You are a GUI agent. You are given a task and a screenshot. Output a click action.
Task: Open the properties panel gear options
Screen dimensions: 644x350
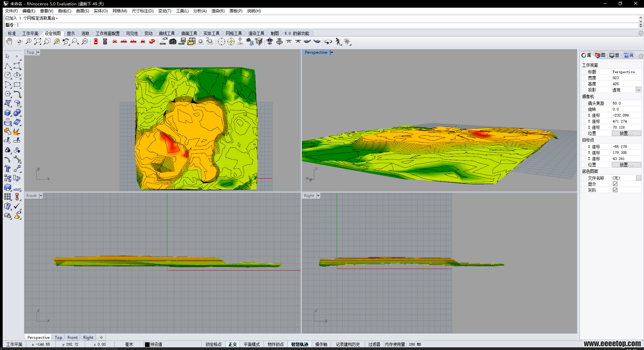[x=641, y=56]
